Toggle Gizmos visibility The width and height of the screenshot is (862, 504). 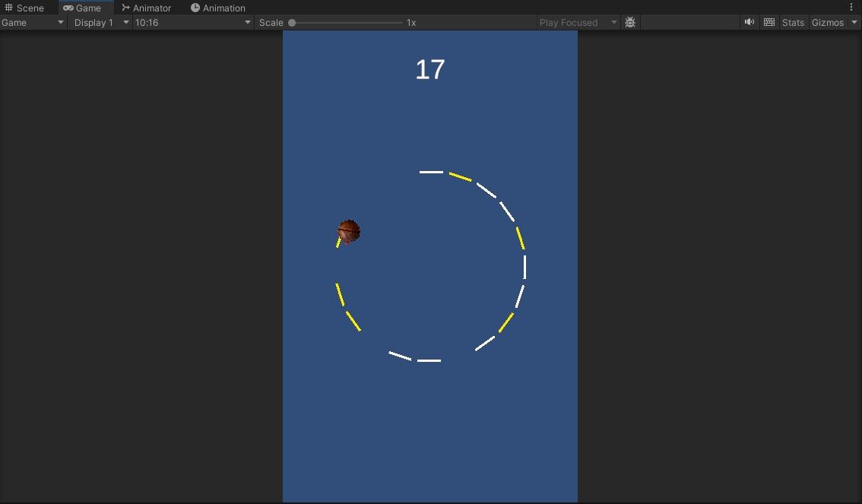(827, 23)
